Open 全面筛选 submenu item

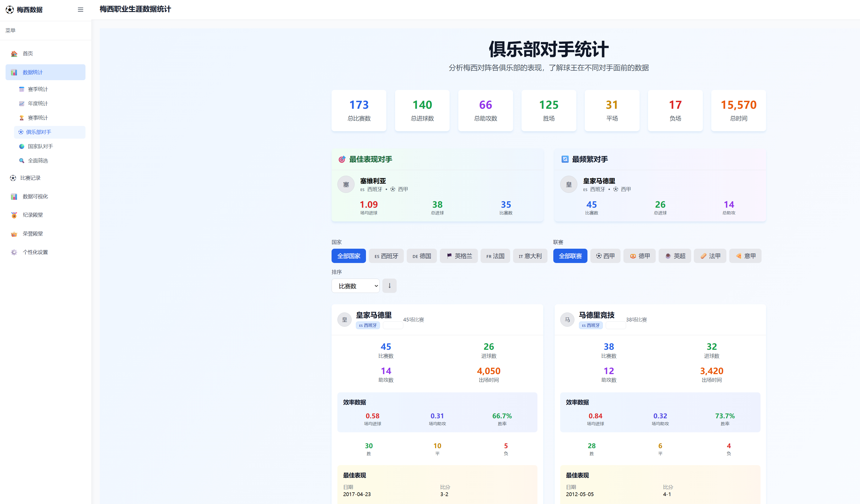(x=49, y=161)
